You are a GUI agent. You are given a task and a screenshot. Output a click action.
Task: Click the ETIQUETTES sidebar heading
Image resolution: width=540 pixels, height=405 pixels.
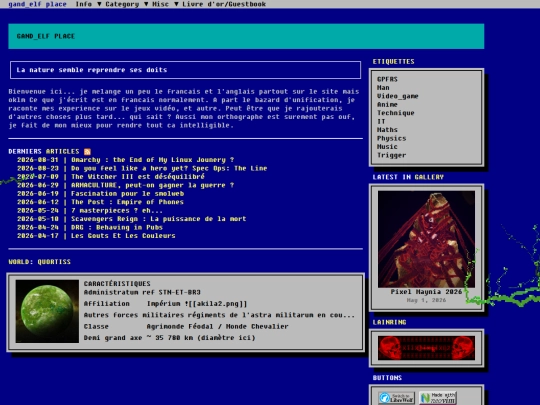pyautogui.click(x=393, y=62)
